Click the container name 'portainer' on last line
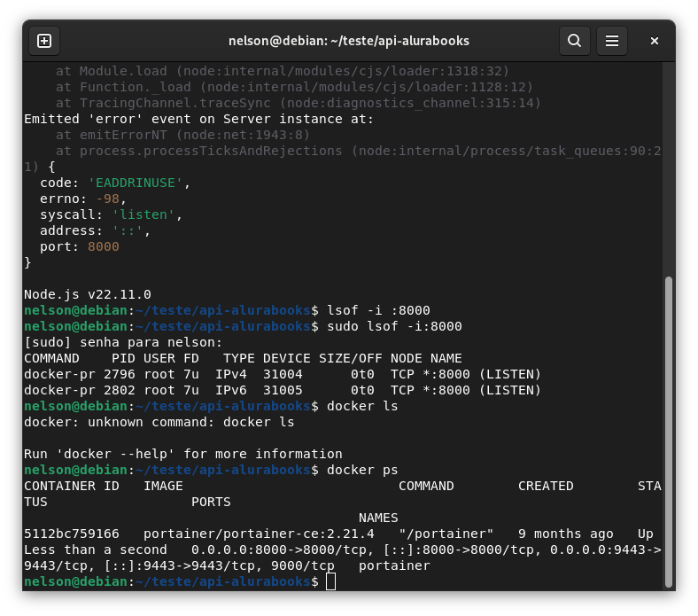Viewport: 698px width, 616px height. [x=394, y=565]
